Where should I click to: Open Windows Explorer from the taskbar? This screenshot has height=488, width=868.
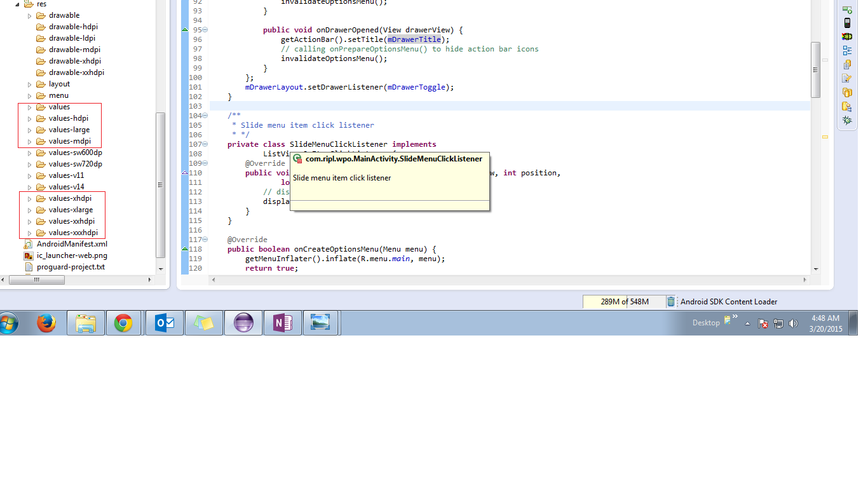85,323
